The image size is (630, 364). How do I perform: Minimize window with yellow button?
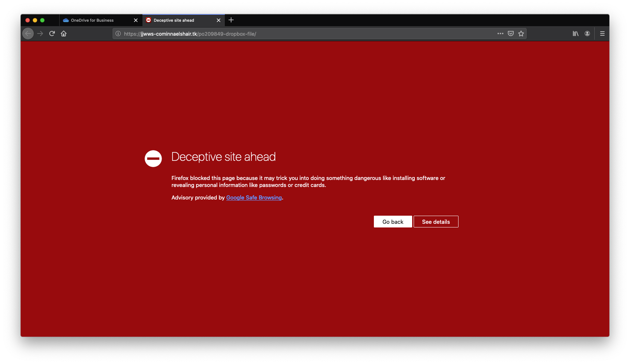[x=35, y=20]
